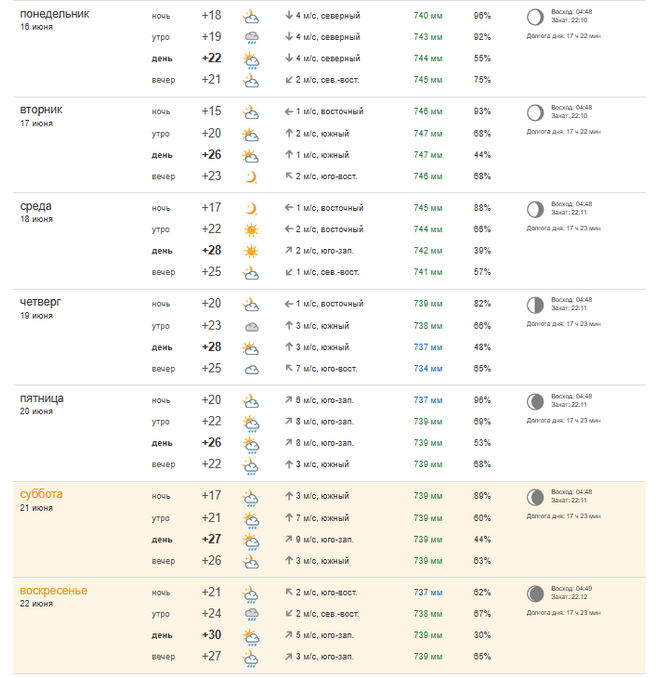Open the «понедельник» day heading
The image size is (656, 678).
coord(54,14)
